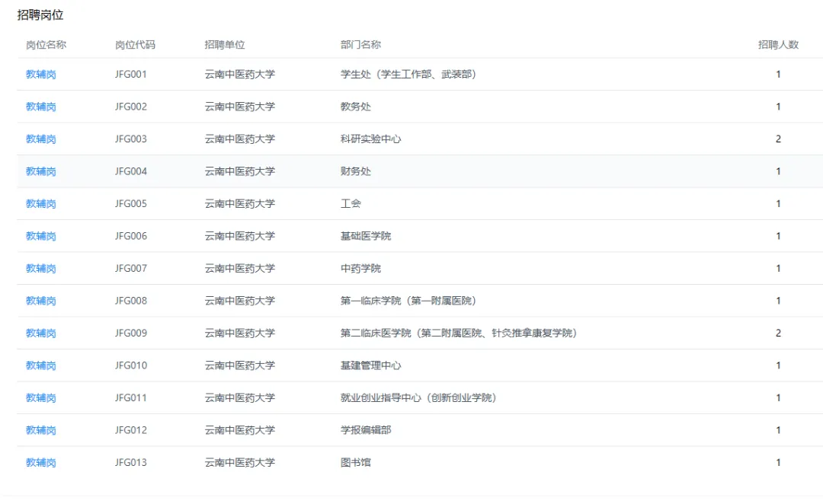Click department 第一临床学院（第一附属医院）
823x504 pixels.
click(408, 301)
